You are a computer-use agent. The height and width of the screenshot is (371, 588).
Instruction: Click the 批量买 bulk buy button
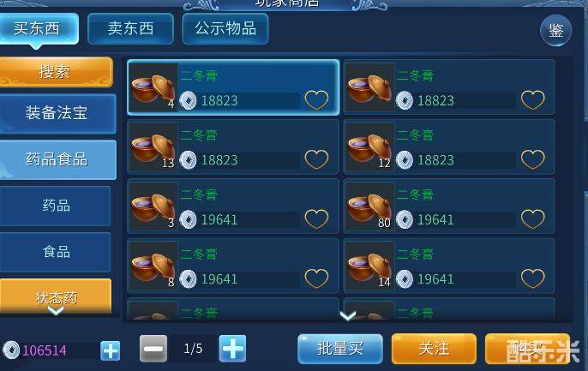(340, 349)
